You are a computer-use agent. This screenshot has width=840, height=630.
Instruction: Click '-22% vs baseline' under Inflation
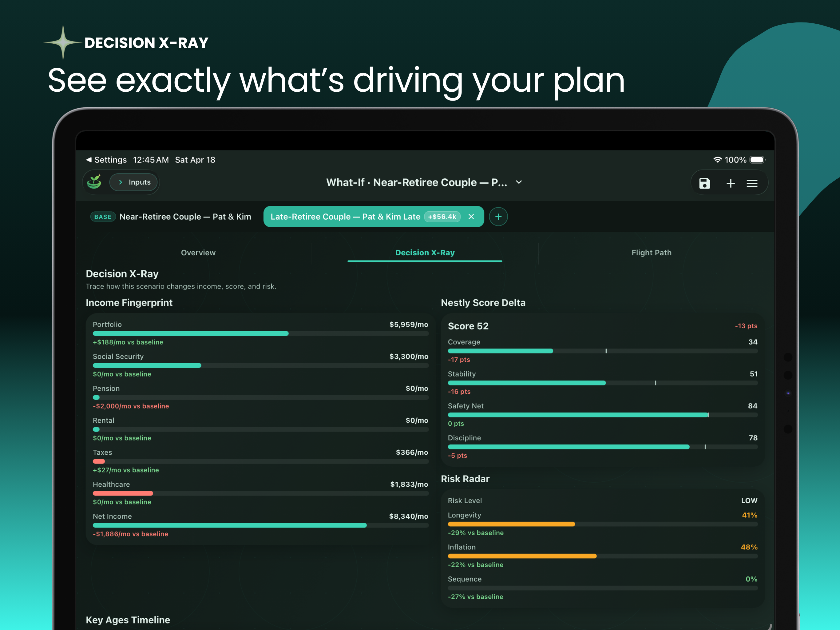475,565
